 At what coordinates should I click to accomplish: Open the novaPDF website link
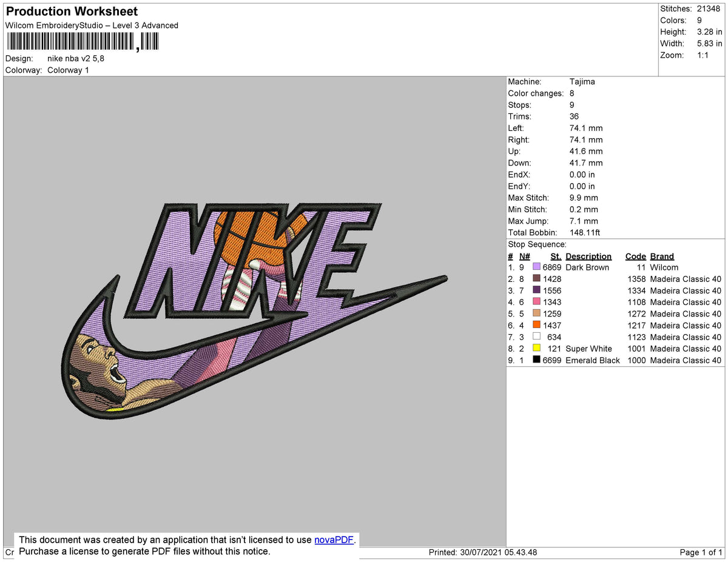[334, 540]
